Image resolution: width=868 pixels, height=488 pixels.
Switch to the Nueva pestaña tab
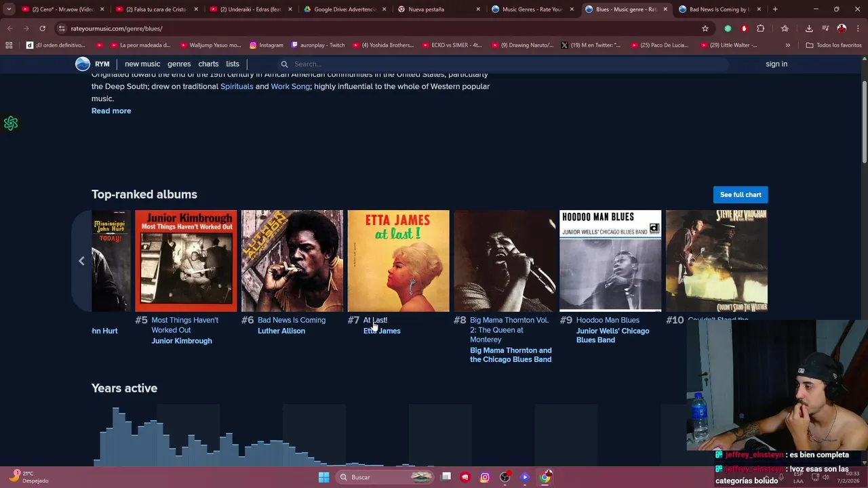439,9
